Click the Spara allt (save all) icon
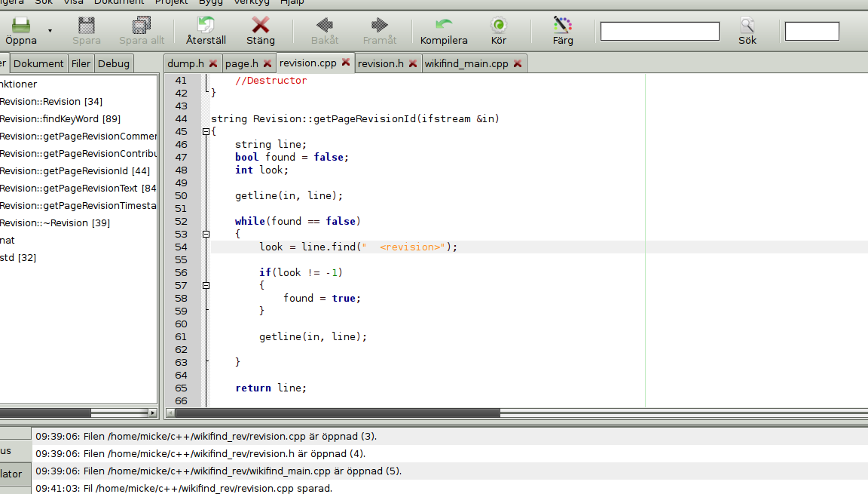This screenshot has height=494, width=868. 142,26
